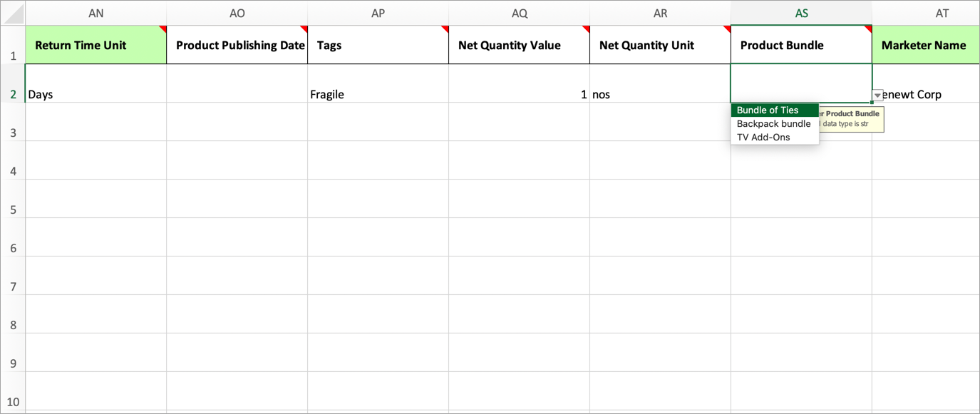The width and height of the screenshot is (980, 414).
Task: Select the Days cell in row 2
Action: click(x=96, y=83)
